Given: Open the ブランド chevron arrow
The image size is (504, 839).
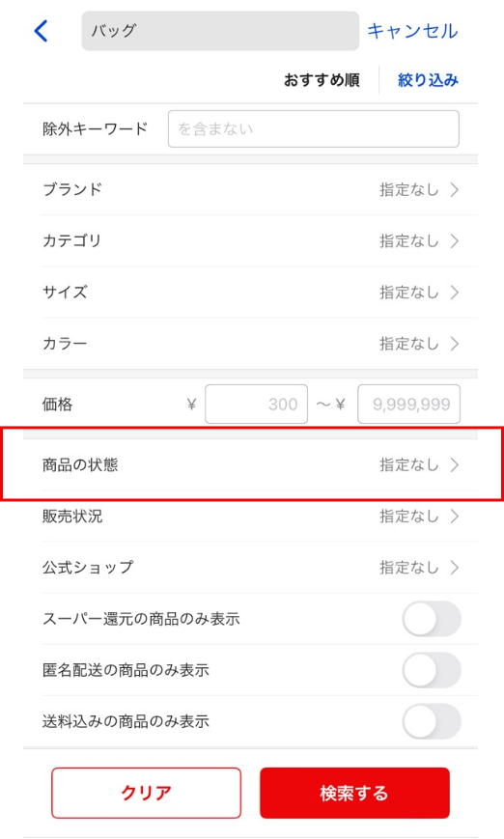Looking at the screenshot, I should pyautogui.click(x=454, y=190).
